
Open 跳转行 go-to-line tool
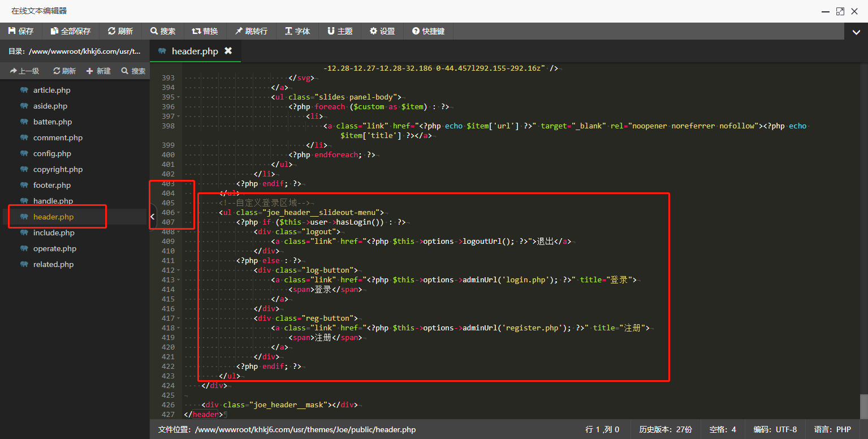tap(252, 31)
